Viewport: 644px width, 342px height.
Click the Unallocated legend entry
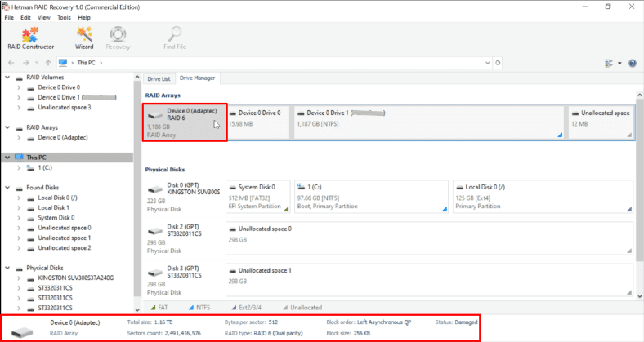click(x=302, y=308)
